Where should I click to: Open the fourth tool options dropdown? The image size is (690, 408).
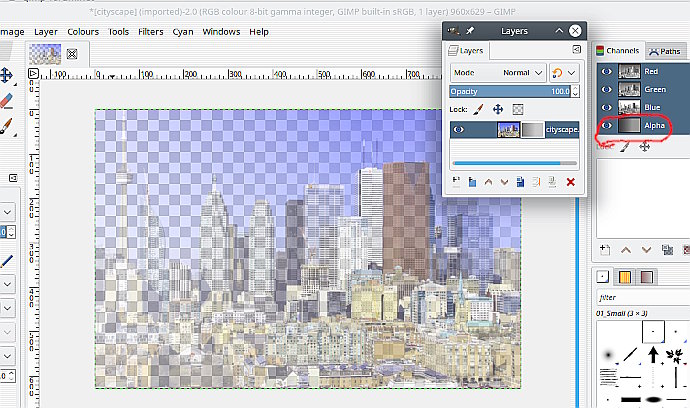7,332
